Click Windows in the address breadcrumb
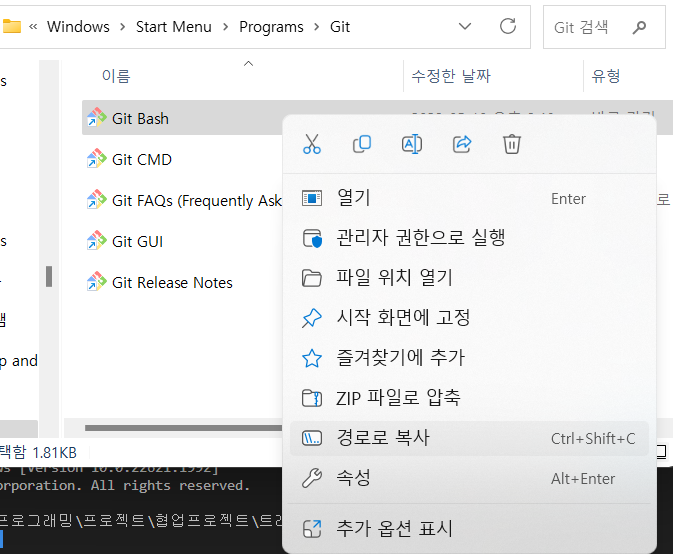Image resolution: width=673 pixels, height=554 pixels. click(78, 27)
